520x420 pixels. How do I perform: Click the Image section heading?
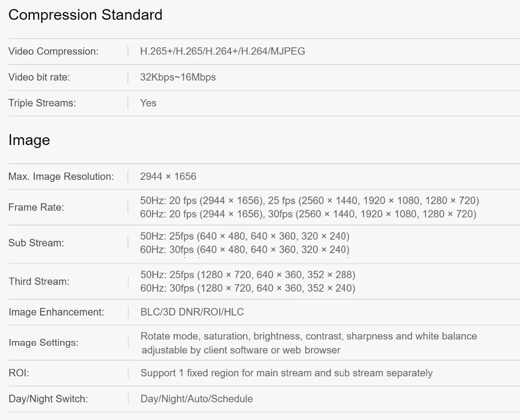(29, 140)
